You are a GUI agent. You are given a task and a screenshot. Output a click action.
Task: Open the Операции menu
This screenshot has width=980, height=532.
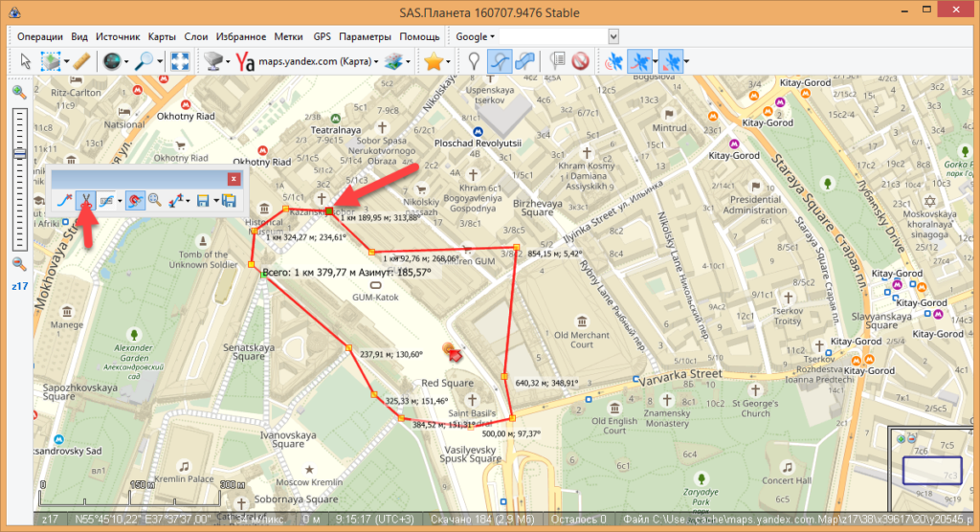click(x=40, y=36)
